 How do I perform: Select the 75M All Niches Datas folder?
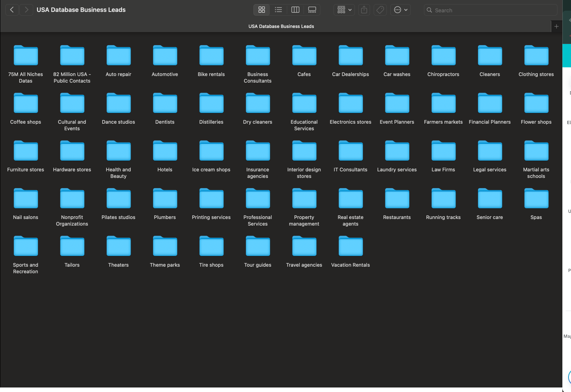[x=25, y=55]
